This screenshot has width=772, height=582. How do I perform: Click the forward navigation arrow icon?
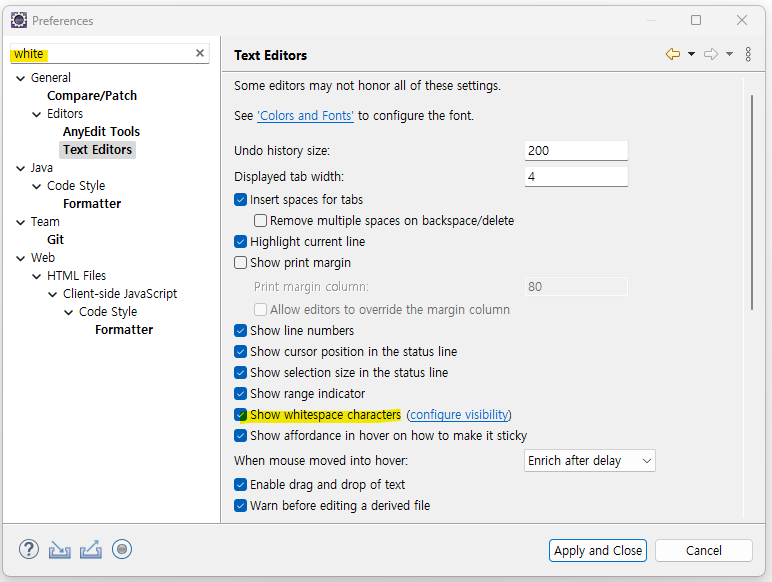(711, 54)
